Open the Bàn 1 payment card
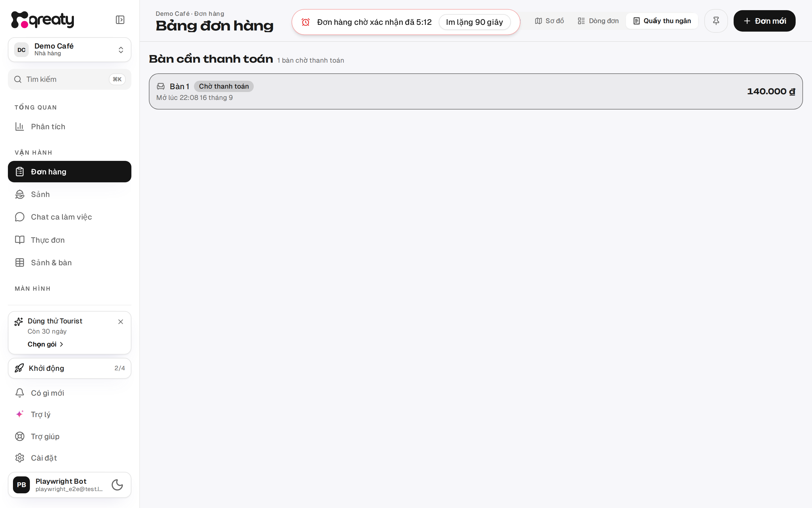Viewport: 812px width, 508px height. pos(476,91)
